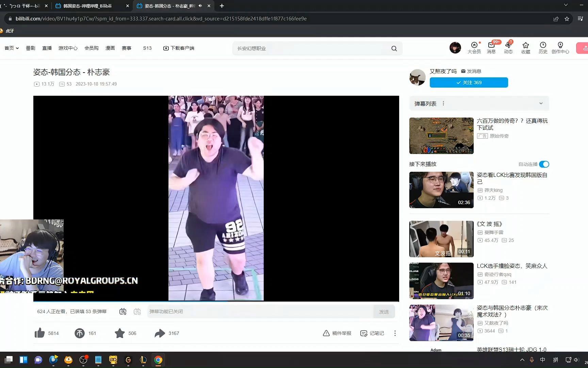Click the 发送 send button
The image size is (588, 368).
(384, 311)
